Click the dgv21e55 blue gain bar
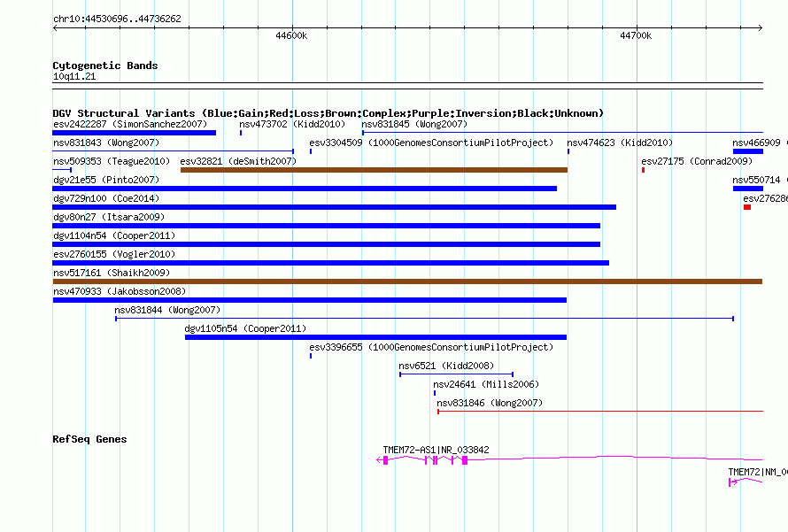 [305, 189]
